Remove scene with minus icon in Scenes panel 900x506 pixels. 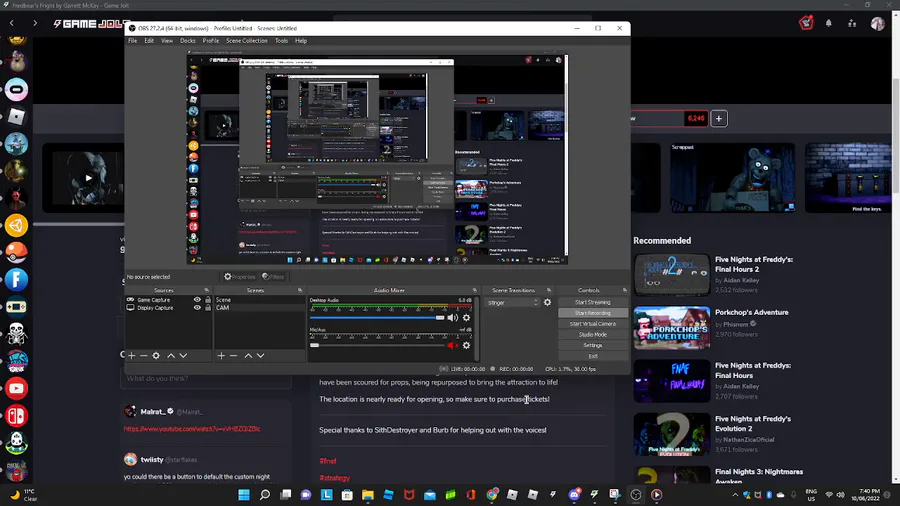tap(233, 356)
